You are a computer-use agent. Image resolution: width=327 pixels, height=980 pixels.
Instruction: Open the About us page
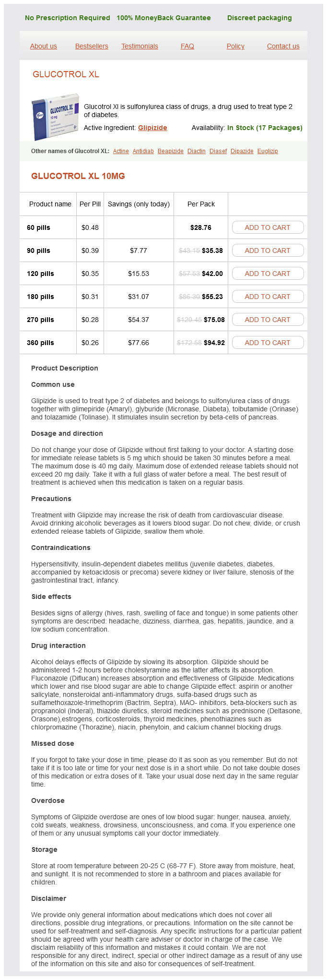[44, 46]
